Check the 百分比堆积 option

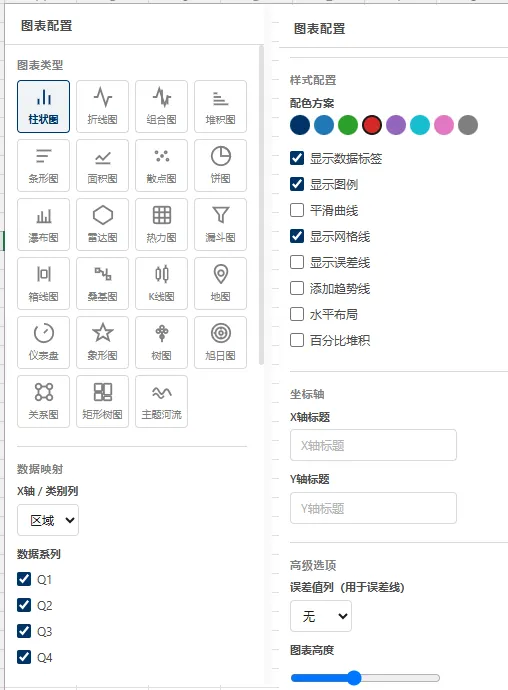(297, 340)
